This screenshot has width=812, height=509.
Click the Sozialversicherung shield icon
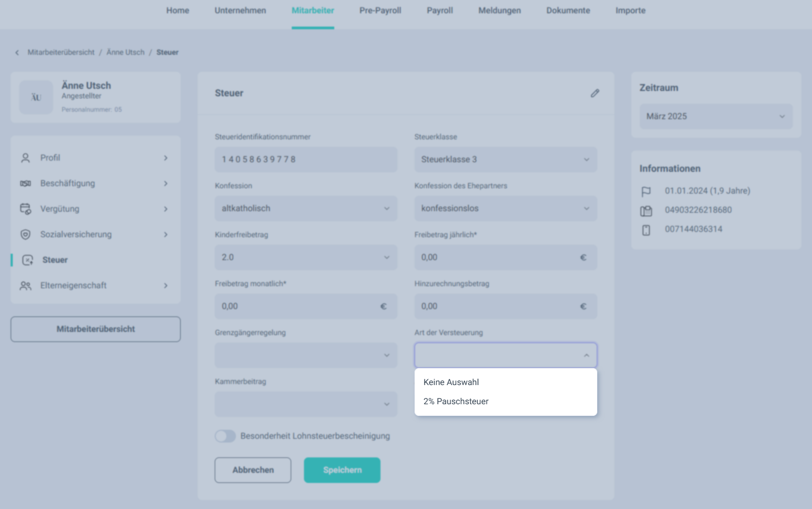tap(26, 235)
